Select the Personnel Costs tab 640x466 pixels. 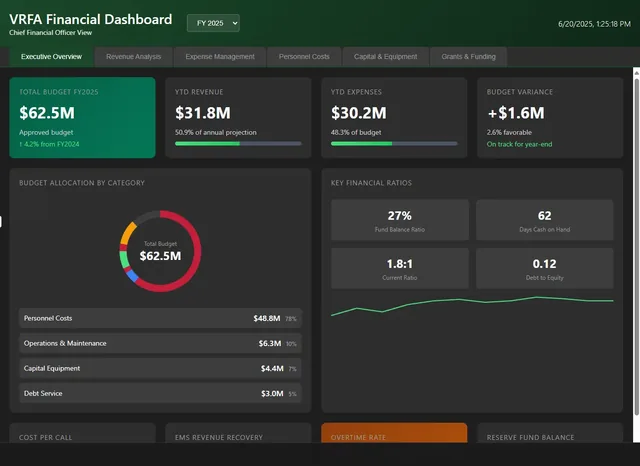click(x=304, y=57)
